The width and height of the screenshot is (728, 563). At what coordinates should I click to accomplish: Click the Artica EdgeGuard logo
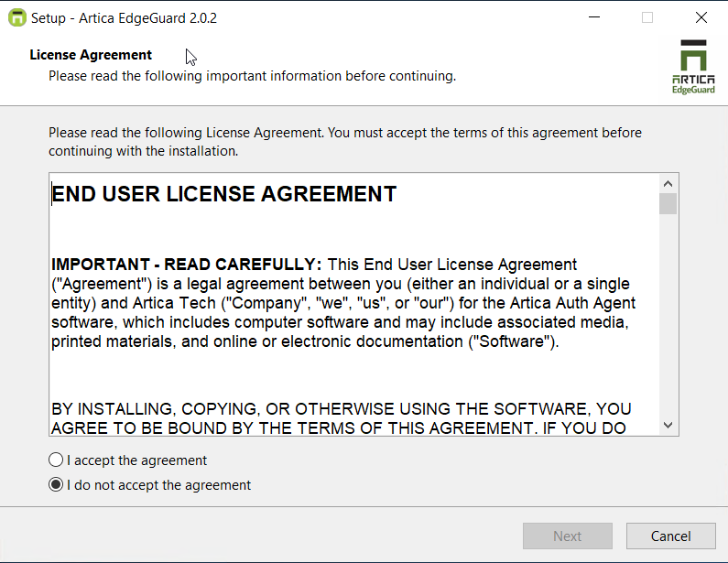693,67
